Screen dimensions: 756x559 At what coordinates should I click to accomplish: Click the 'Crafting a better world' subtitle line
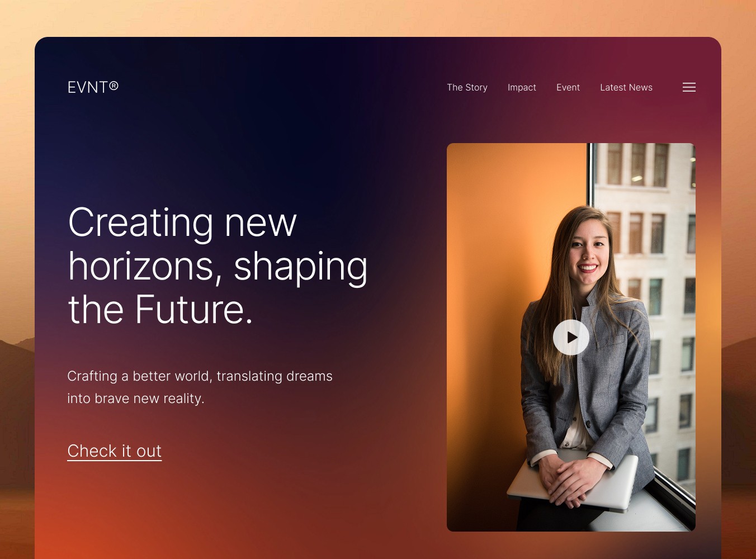200,376
